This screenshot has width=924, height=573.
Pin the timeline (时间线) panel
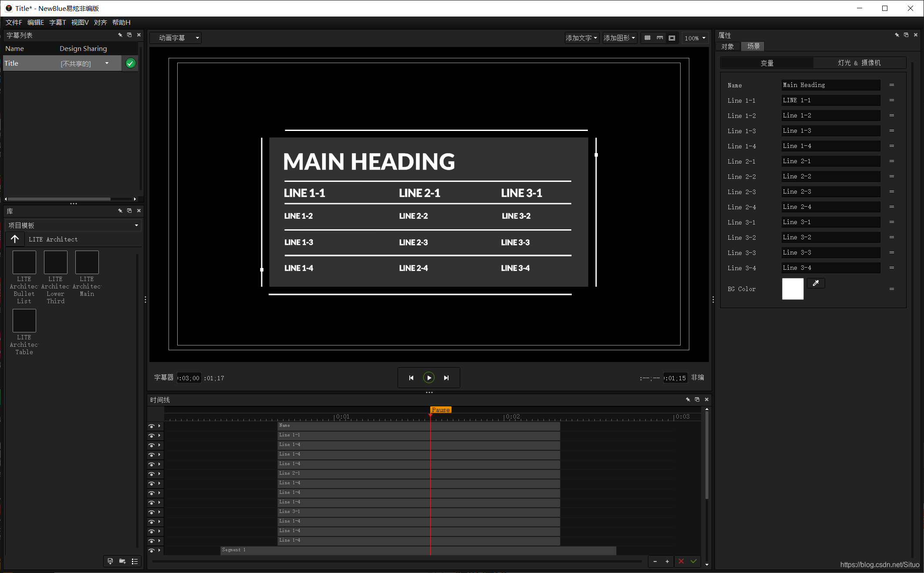click(688, 399)
